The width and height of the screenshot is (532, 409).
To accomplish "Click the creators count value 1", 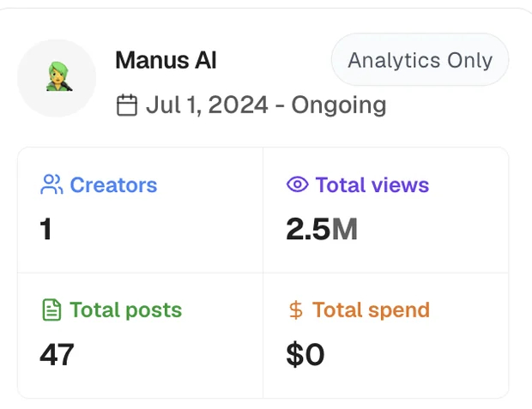I will (x=45, y=229).
